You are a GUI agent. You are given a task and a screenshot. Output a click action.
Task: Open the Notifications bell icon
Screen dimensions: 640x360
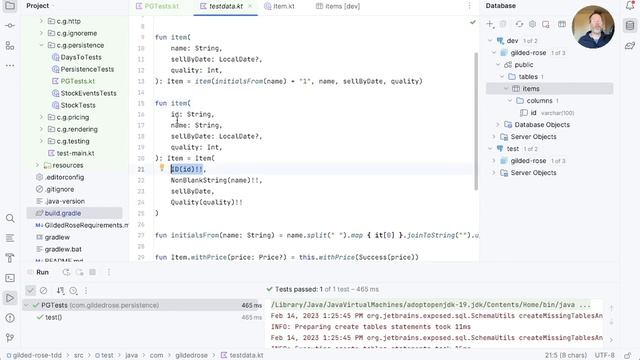click(630, 6)
